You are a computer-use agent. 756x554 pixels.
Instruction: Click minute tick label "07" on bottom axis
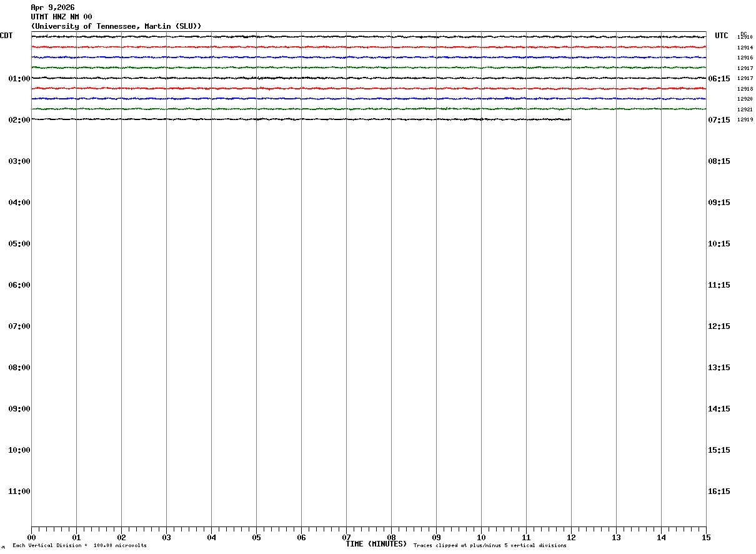click(346, 538)
